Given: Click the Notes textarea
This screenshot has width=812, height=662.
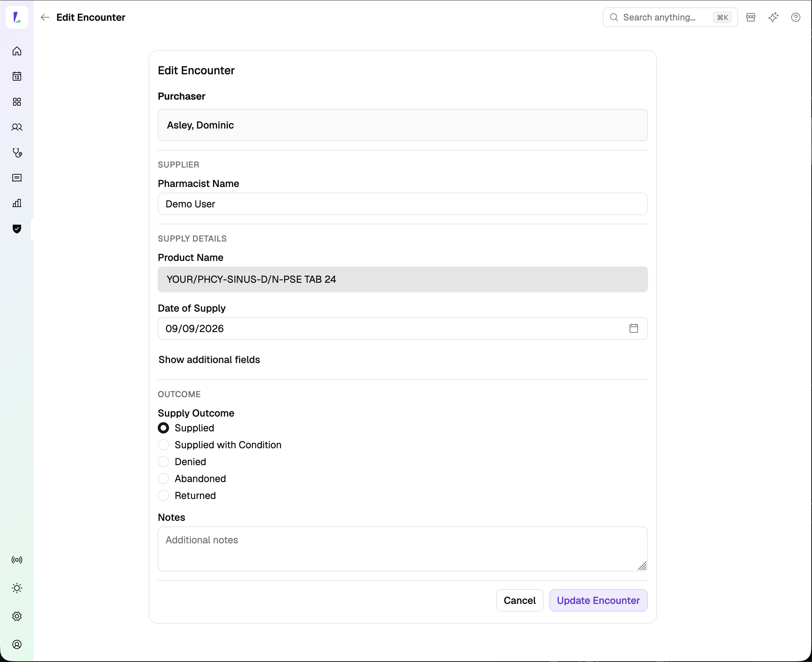Looking at the screenshot, I should coord(402,549).
